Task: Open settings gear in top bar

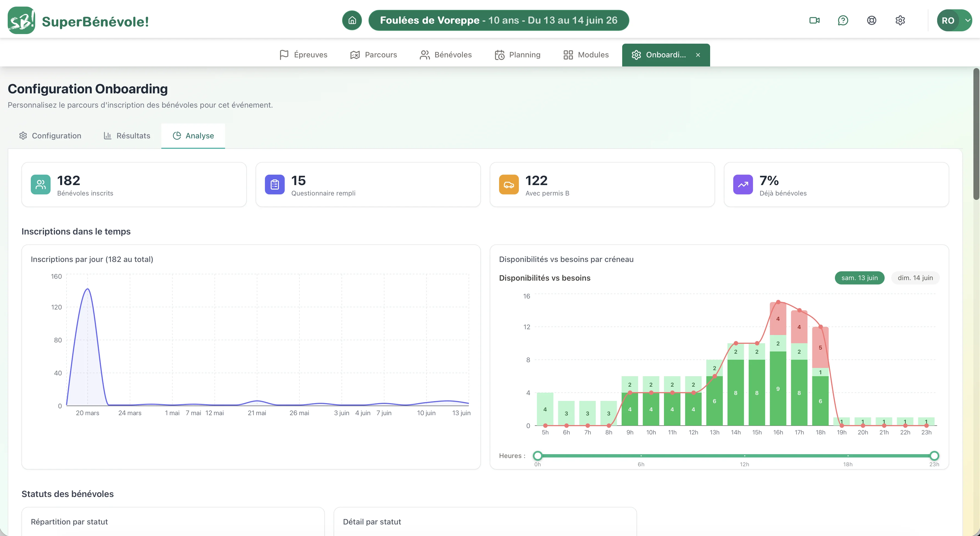Action: [900, 20]
